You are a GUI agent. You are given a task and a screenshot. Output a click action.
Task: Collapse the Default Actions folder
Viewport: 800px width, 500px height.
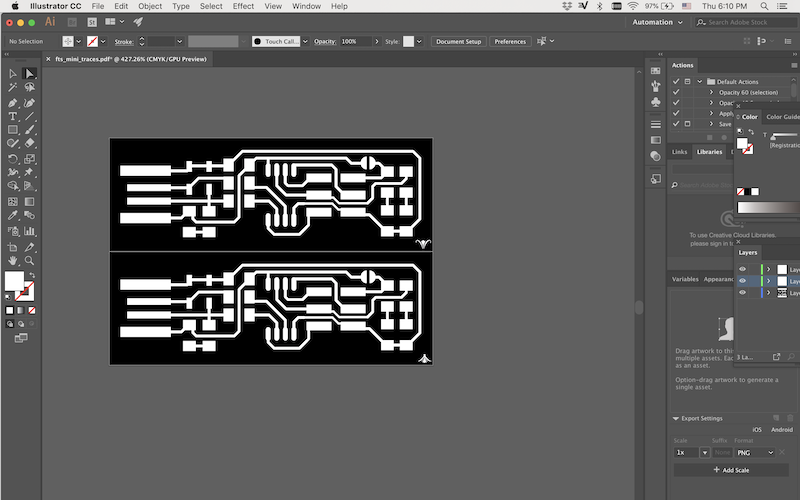point(700,82)
